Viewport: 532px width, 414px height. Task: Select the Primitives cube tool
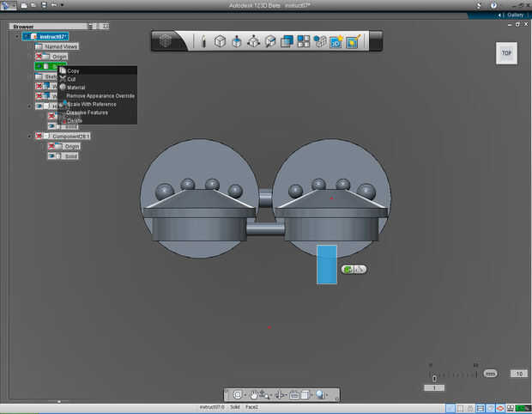[220, 41]
